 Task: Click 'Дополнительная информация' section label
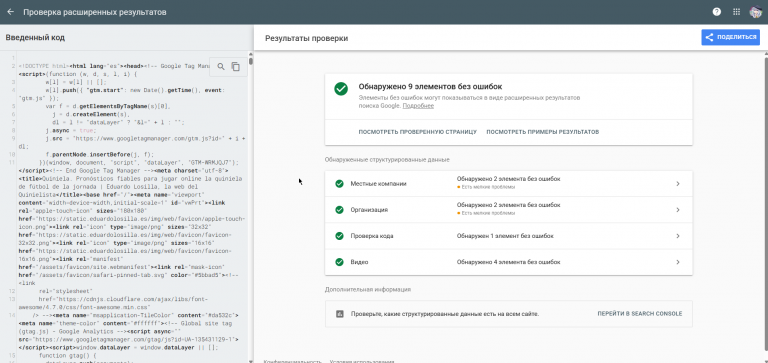coord(367,290)
